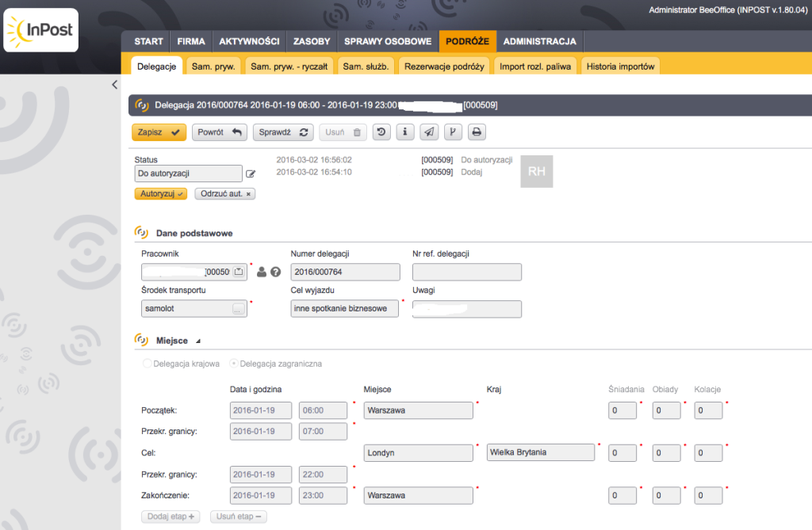
Task: Click the Autoryzuj button
Action: point(161,193)
